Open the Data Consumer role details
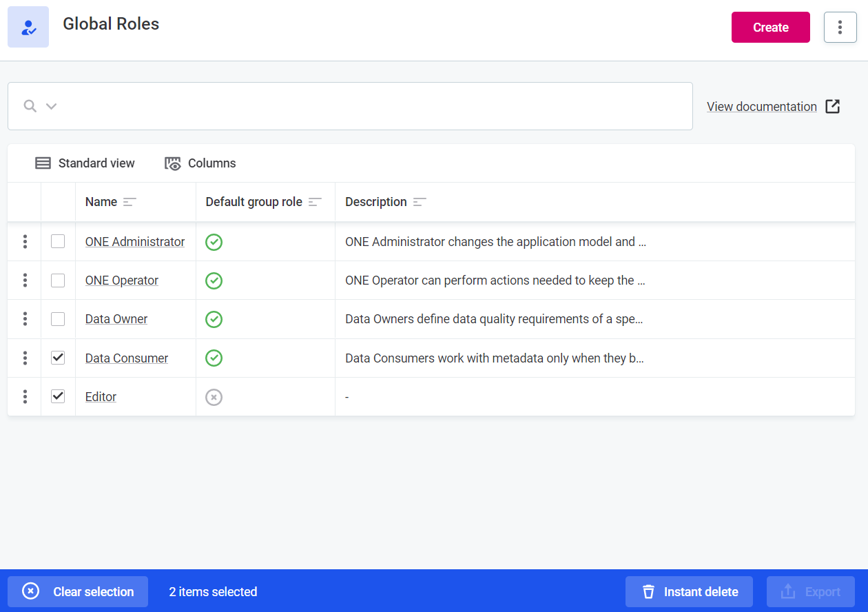 click(x=126, y=358)
